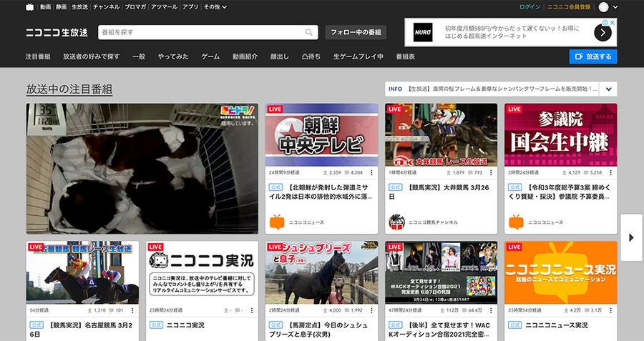
Task: Open three-dot menu on シュシュブリーズ card
Action: tap(371, 311)
